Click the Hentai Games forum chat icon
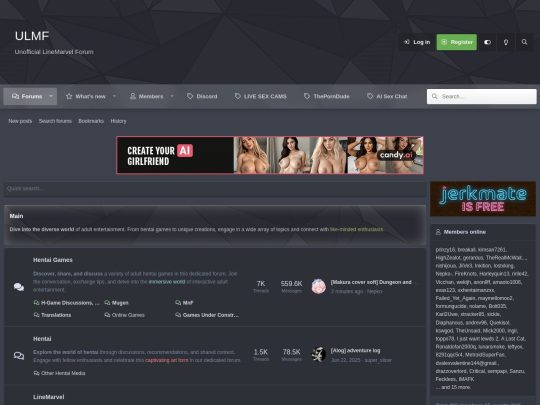The height and width of the screenshot is (405, 540). click(19, 287)
